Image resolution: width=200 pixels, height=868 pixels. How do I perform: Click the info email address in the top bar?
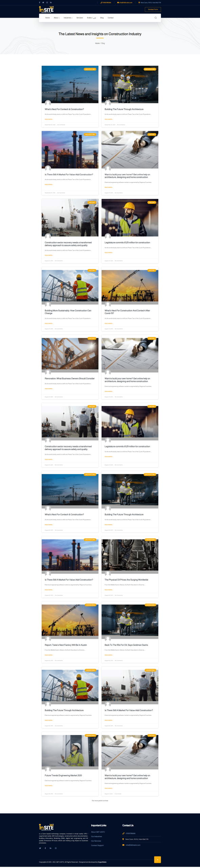click(125, 2)
